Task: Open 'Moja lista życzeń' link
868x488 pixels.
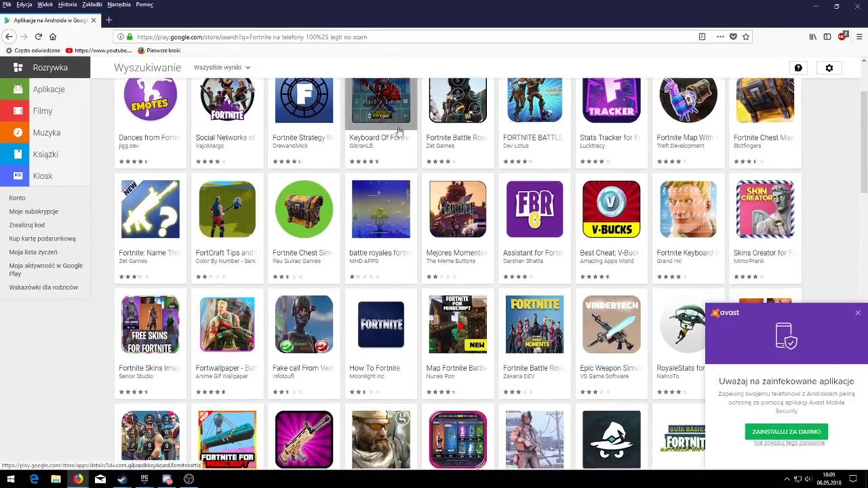Action: [x=33, y=252]
